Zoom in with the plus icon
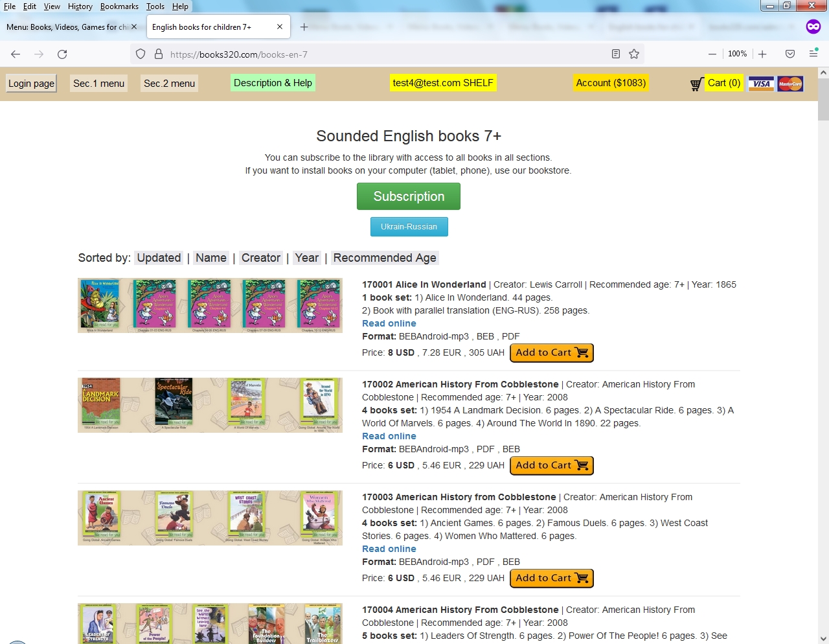Screen dimensions: 829x644 [762, 54]
